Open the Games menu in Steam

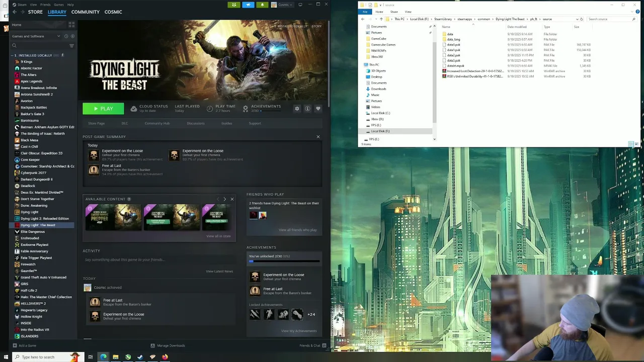(59, 5)
